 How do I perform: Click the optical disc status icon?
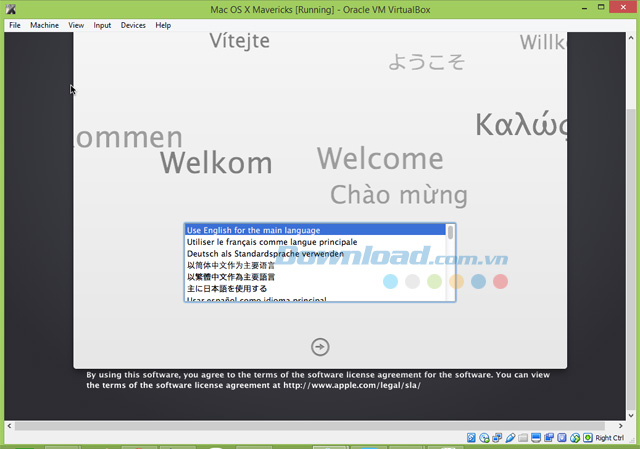[484, 438]
